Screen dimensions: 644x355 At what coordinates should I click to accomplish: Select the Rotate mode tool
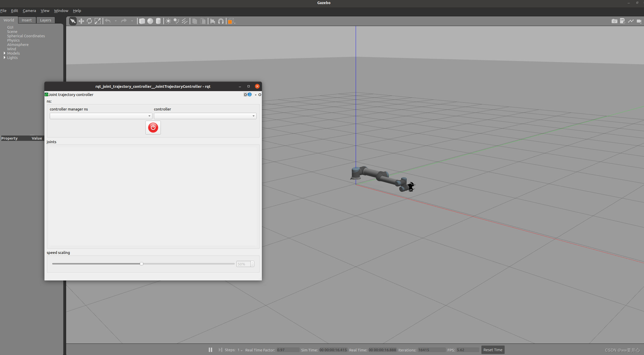pos(89,21)
